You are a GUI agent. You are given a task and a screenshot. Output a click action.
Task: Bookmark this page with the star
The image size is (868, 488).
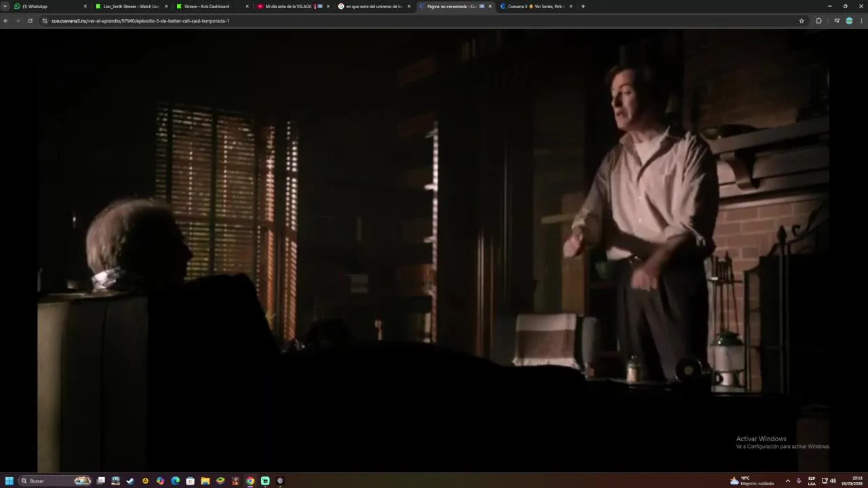[x=802, y=21]
